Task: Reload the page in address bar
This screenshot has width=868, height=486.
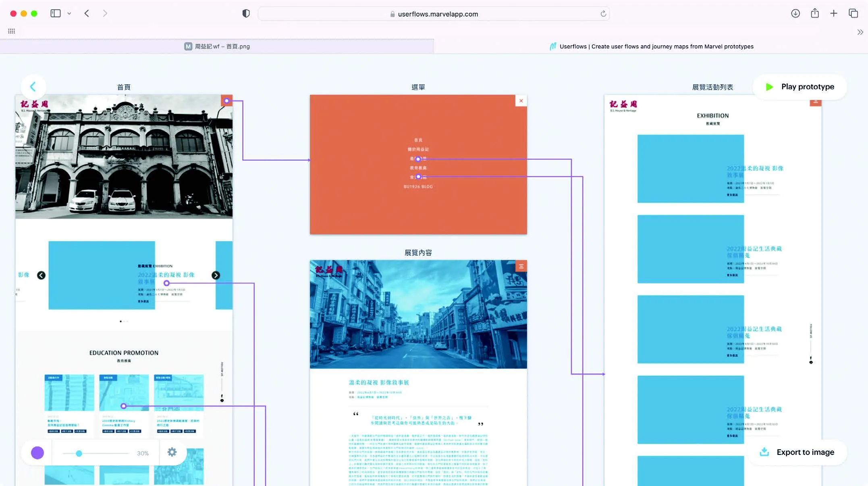Action: coord(603,14)
